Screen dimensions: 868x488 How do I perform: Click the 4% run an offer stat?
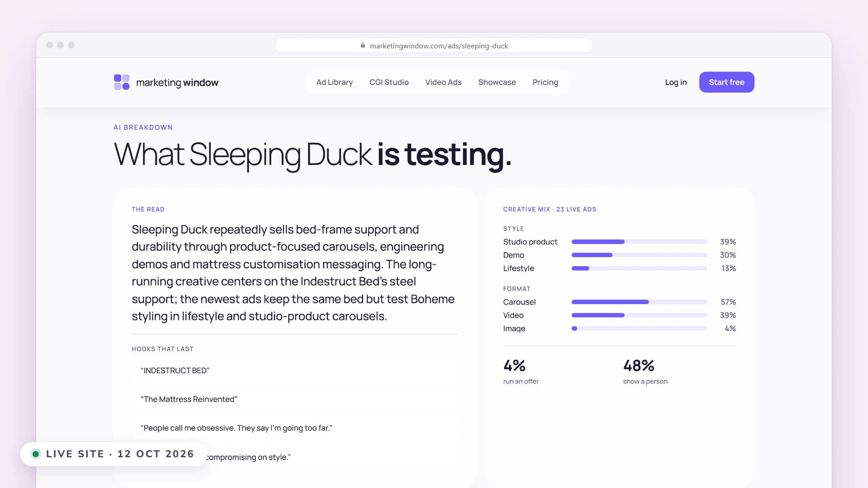click(x=521, y=372)
